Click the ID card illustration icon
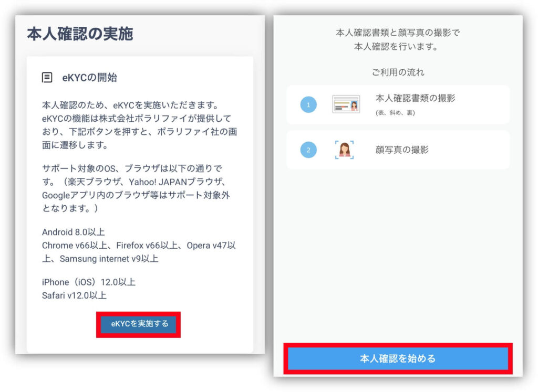Image resolution: width=538 pixels, height=392 pixels. pyautogui.click(x=346, y=104)
